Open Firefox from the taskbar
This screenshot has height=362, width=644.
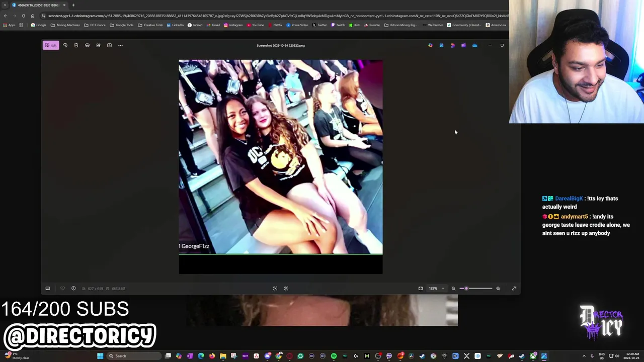point(212,356)
